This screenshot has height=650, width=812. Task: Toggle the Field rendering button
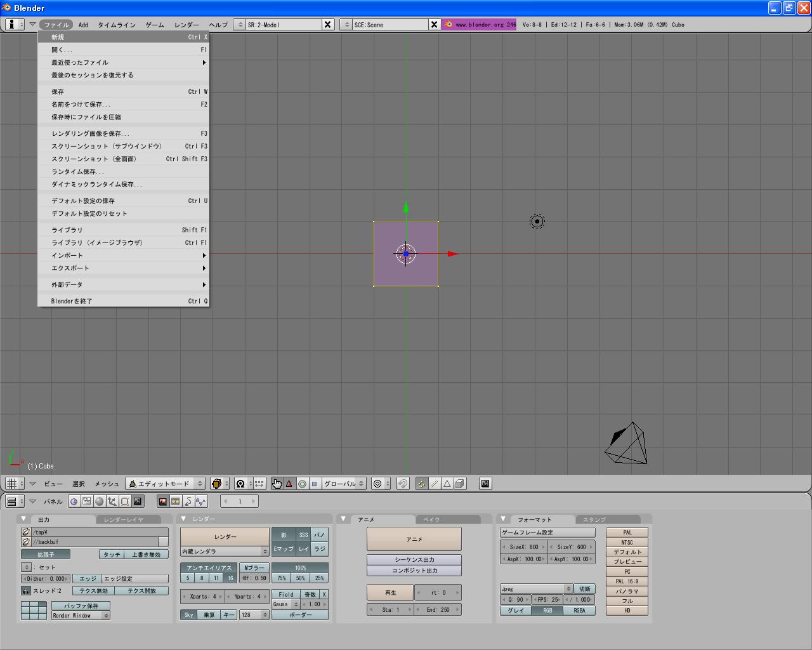[286, 595]
